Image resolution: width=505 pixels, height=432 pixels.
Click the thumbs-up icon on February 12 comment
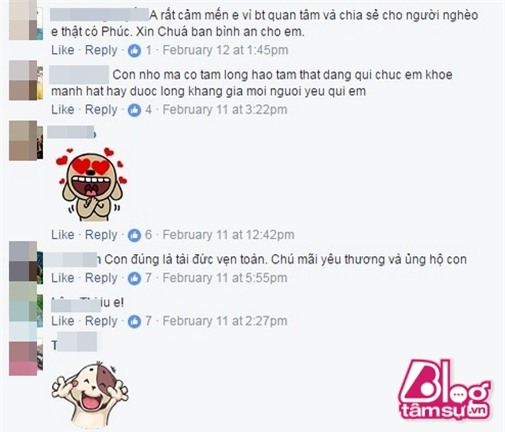coord(134,50)
